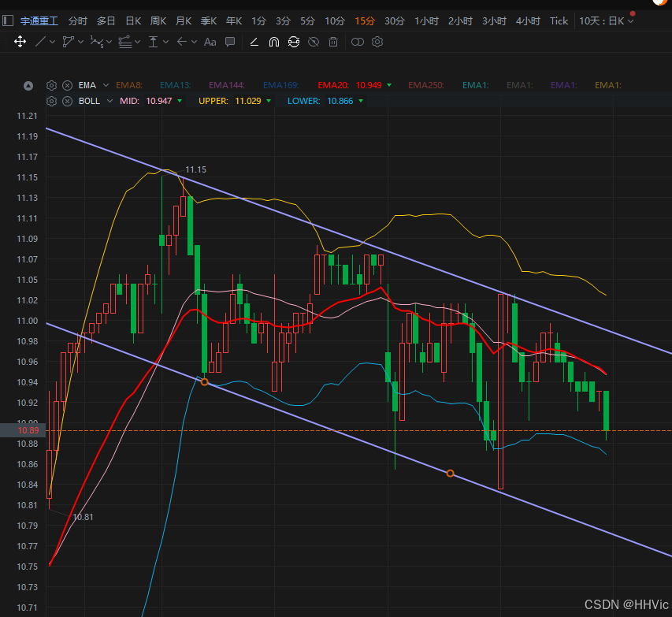
Task: Switch to the 季K tab
Action: coord(209,21)
